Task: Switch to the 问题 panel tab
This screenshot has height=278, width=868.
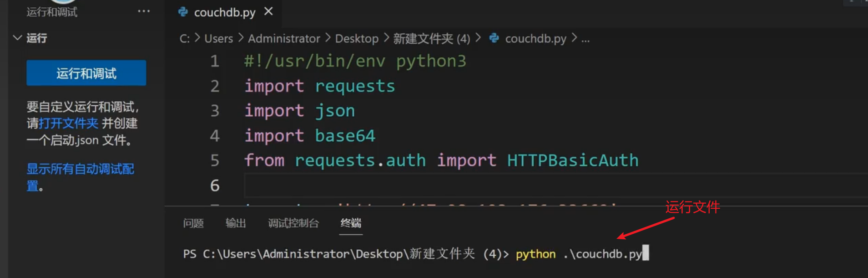Action: click(193, 223)
